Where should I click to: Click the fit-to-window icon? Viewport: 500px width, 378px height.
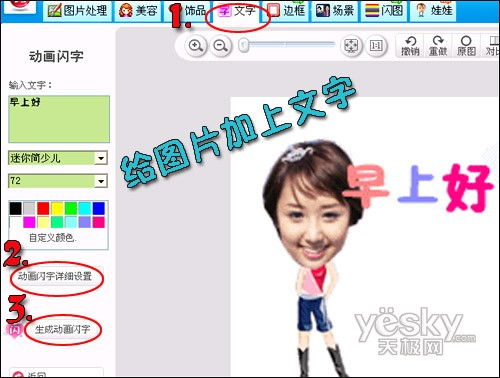pyautogui.click(x=351, y=45)
